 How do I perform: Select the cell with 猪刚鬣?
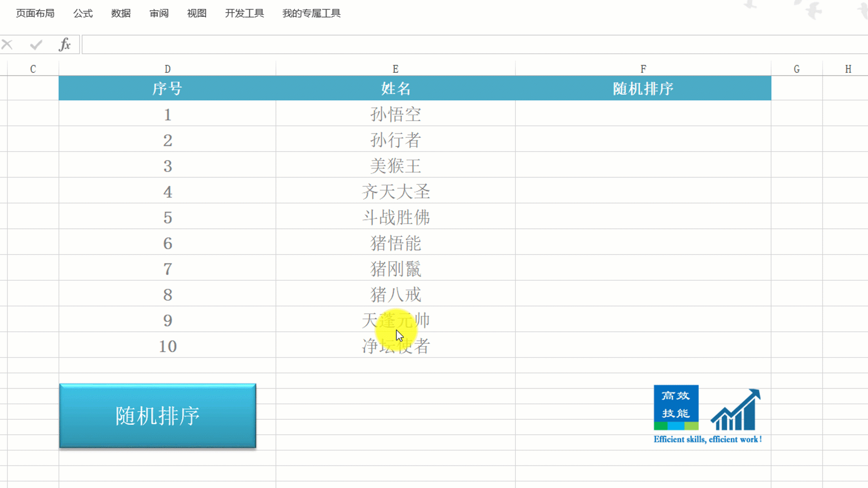point(396,268)
